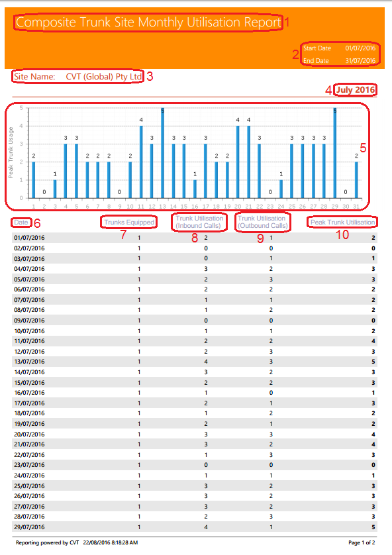Click the chart bar for day 29
392x555 pixels.
[334, 153]
